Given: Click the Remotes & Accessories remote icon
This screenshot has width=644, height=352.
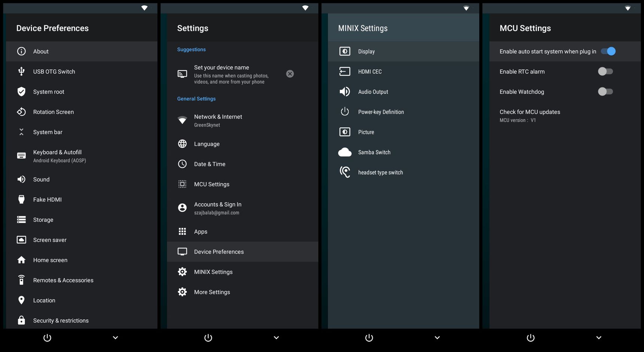Looking at the screenshot, I should [x=21, y=280].
